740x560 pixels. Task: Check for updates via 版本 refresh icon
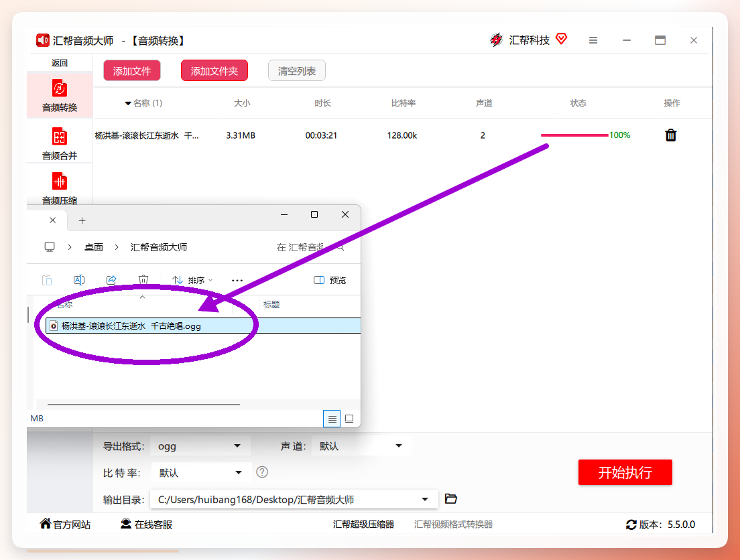tap(631, 524)
